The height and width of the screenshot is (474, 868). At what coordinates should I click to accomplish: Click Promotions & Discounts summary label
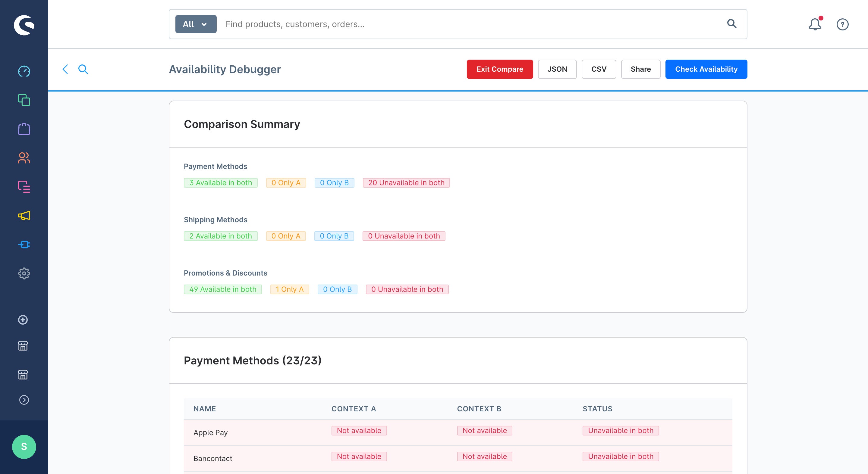click(x=225, y=273)
